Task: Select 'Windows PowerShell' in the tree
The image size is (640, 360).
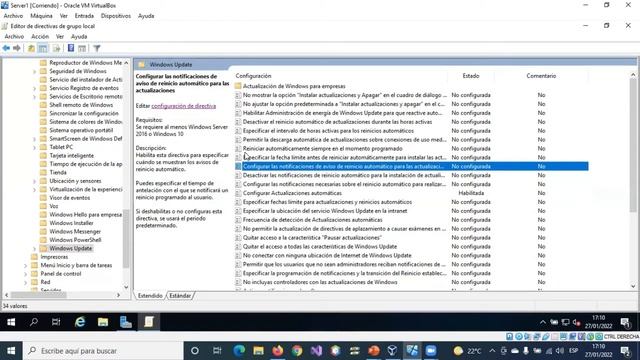Action: (75, 240)
